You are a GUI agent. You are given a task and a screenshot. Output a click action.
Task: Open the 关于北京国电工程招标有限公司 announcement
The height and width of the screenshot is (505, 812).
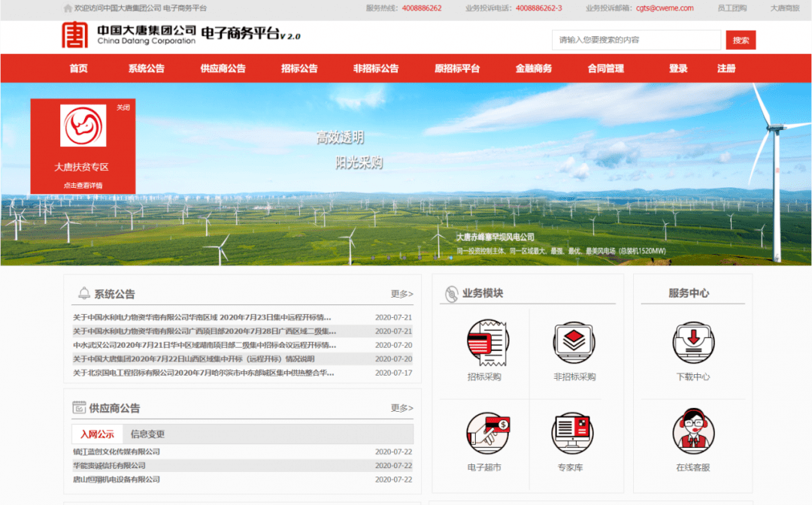tap(204, 373)
